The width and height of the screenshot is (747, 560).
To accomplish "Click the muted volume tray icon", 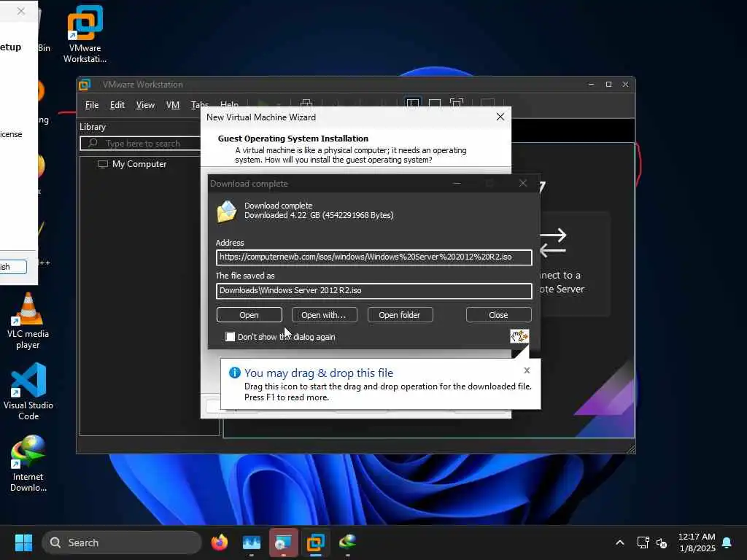I will coord(661,542).
